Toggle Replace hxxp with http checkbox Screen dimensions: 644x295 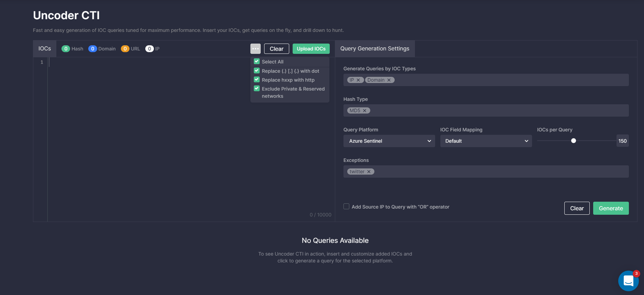coord(257,80)
